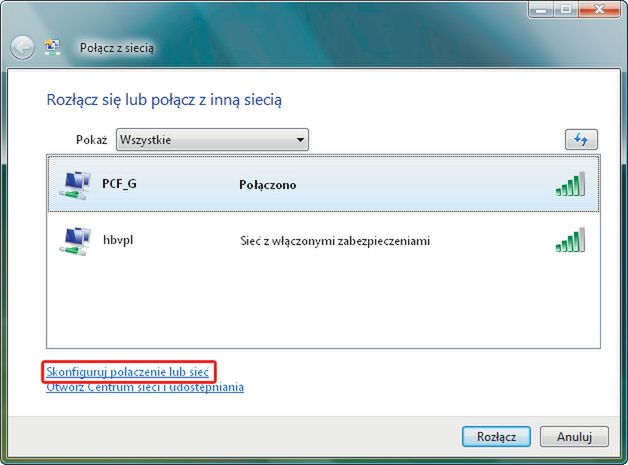Viewport: 628px width, 465px height.
Task: Open 'Otwórz Centrum sieci i udostępniania' link
Action: tap(145, 387)
